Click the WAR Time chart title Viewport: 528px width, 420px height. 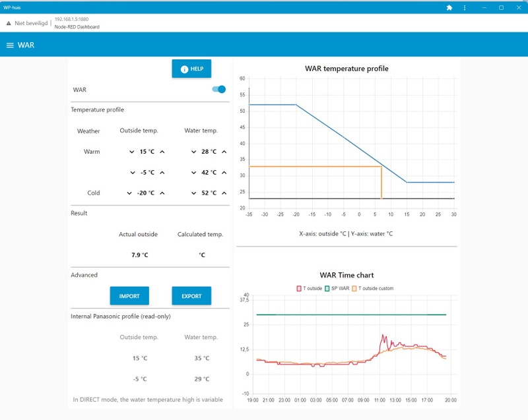pos(346,275)
